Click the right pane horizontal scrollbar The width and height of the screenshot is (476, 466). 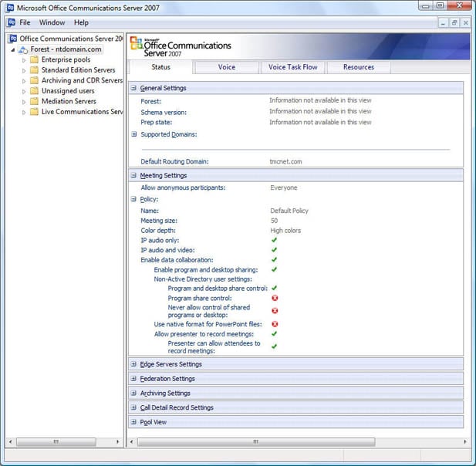pyautogui.click(x=255, y=442)
